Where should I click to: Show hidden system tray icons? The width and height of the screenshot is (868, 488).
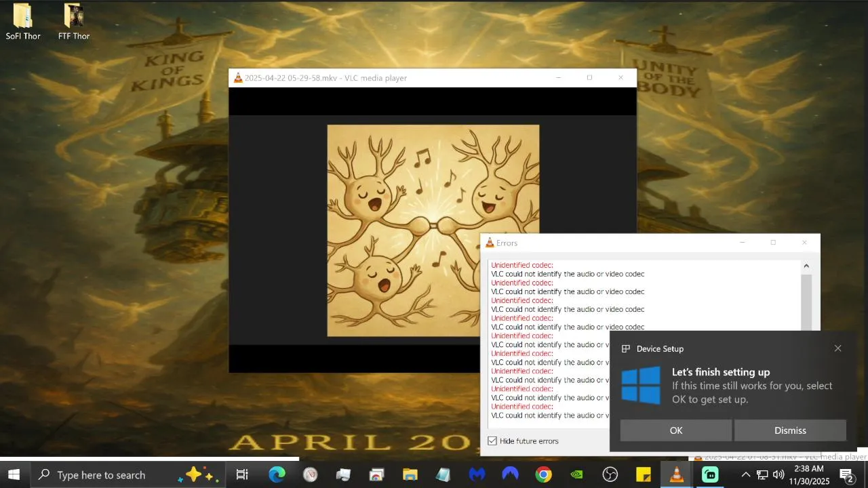[746, 475]
